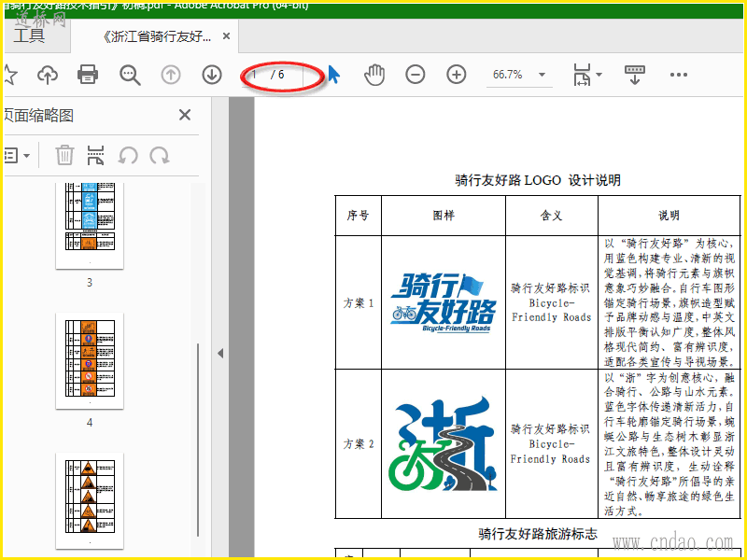Click the 方案 2 cell
Viewport: 747px width, 560px height.
pos(359,444)
